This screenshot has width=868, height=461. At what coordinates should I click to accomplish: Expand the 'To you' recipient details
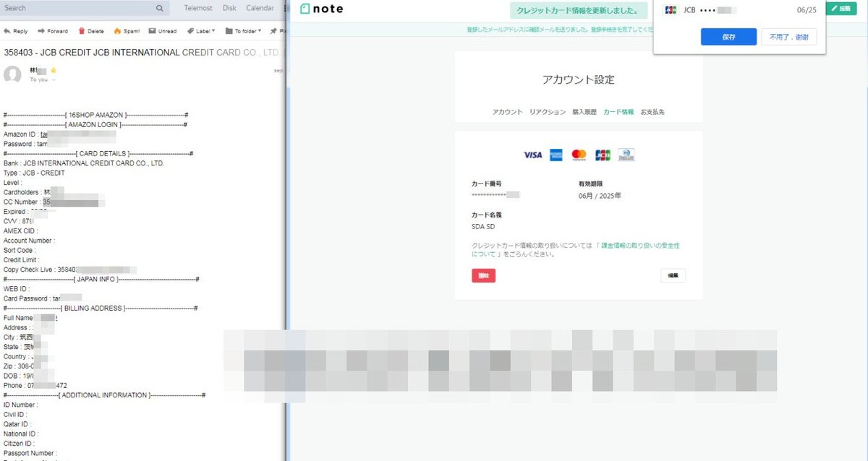click(x=42, y=79)
